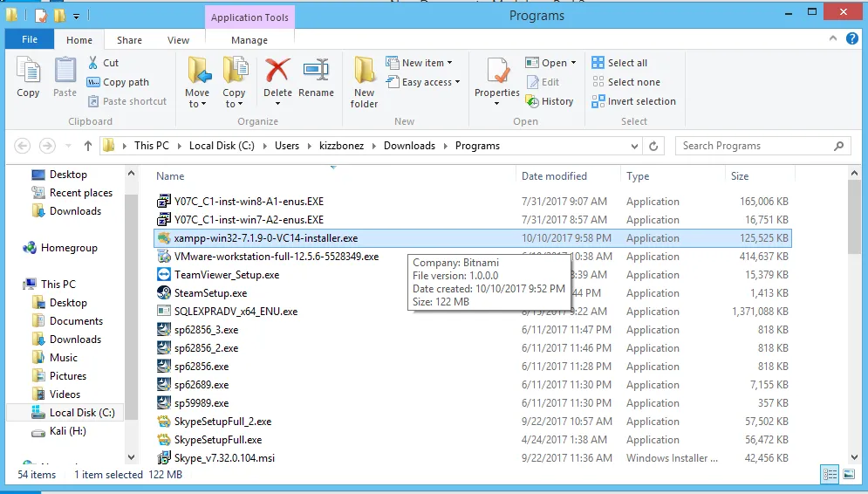Screen dimensions: 868x494
Task: Click Invert selection
Action: 634,101
